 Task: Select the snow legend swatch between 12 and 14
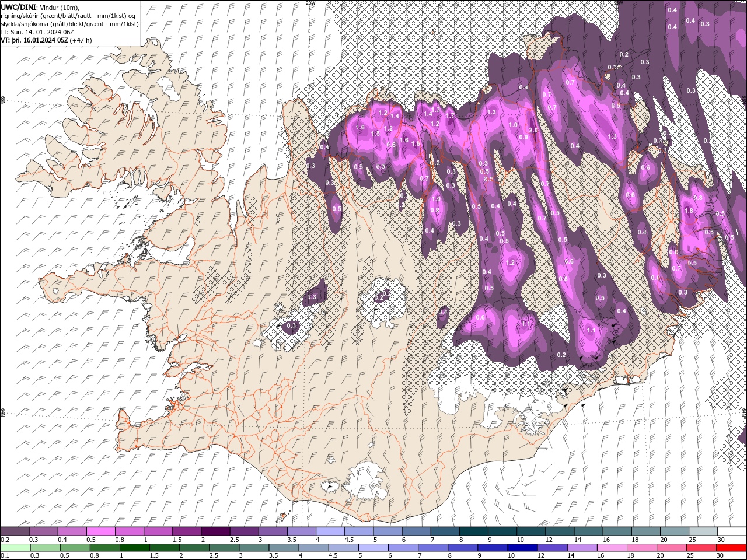click(560, 531)
